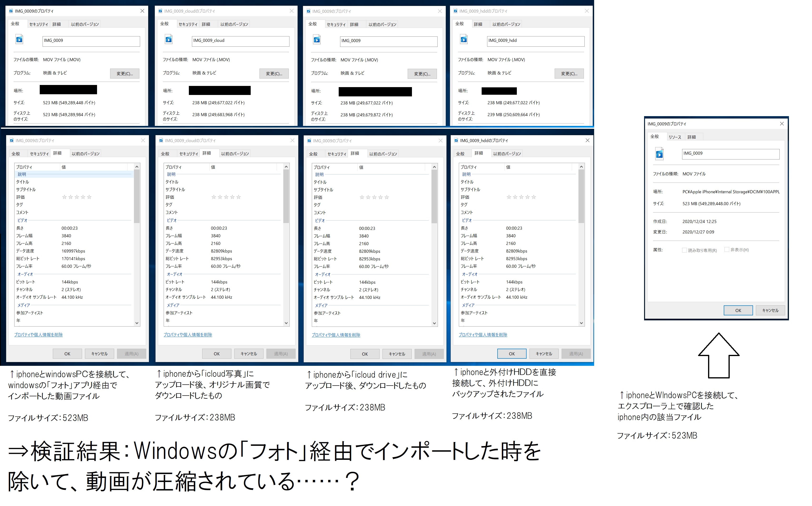Close the IMG_0009_hdd details properties window
Image resolution: width=812 pixels, height=506 pixels.
pos(587,141)
